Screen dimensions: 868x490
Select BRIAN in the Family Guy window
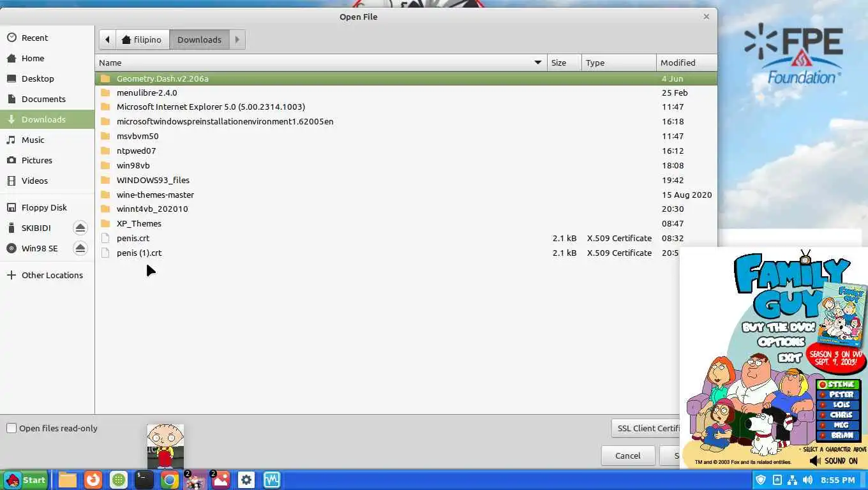coord(839,436)
